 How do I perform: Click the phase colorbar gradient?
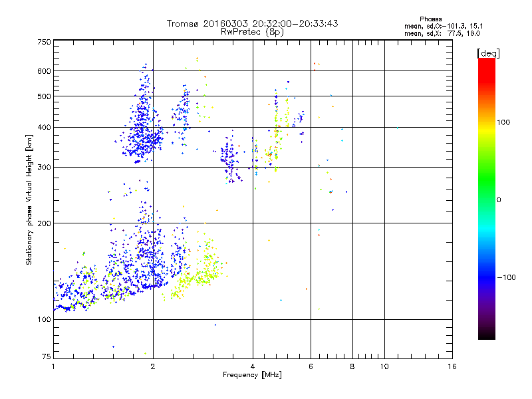pyautogui.click(x=487, y=198)
